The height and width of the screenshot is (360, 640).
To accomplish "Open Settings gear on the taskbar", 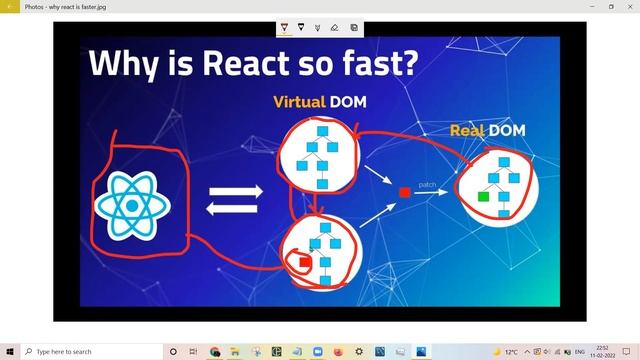I will tap(359, 351).
